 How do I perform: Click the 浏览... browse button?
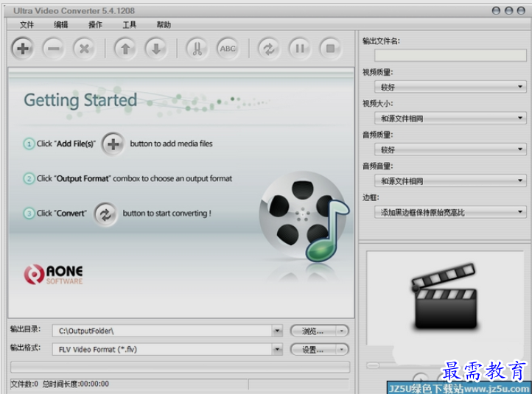[x=313, y=331]
